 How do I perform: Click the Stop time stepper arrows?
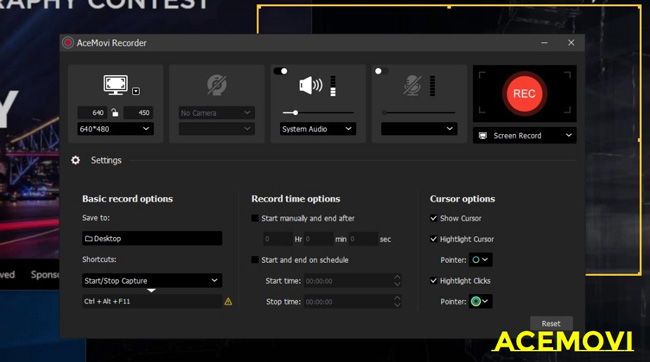(x=397, y=301)
